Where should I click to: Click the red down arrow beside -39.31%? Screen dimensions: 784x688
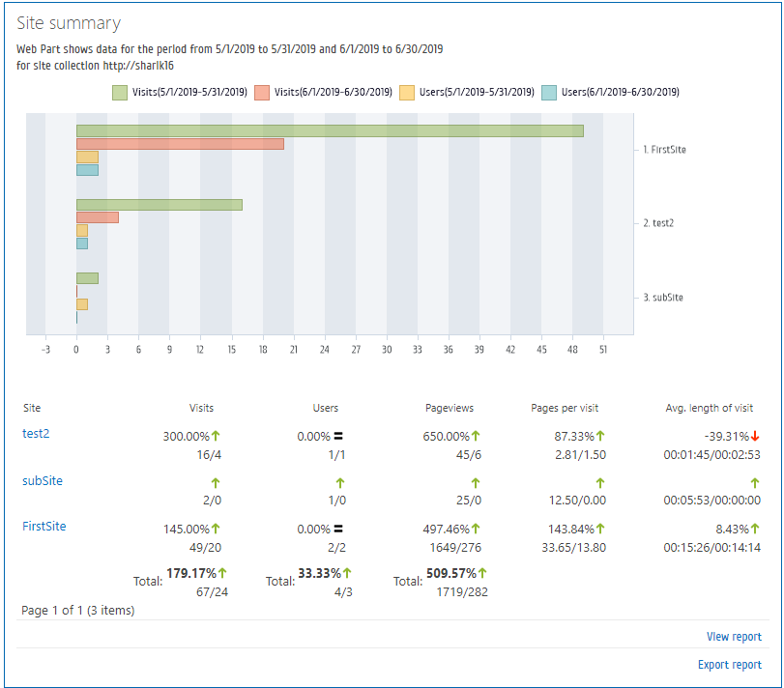click(755, 436)
